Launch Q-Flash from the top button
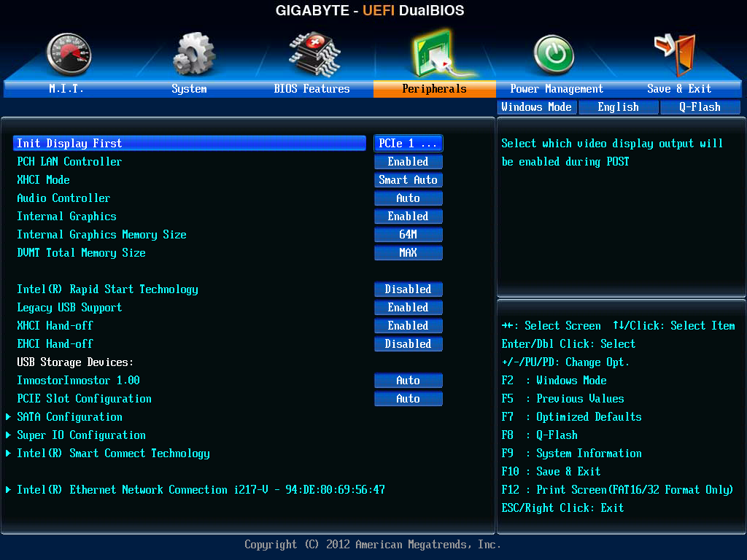 coord(700,107)
